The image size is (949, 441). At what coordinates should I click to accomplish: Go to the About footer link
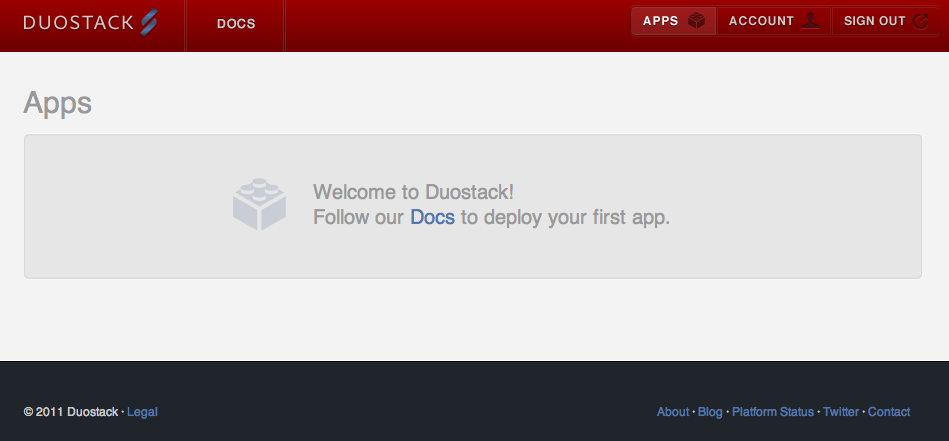point(673,412)
